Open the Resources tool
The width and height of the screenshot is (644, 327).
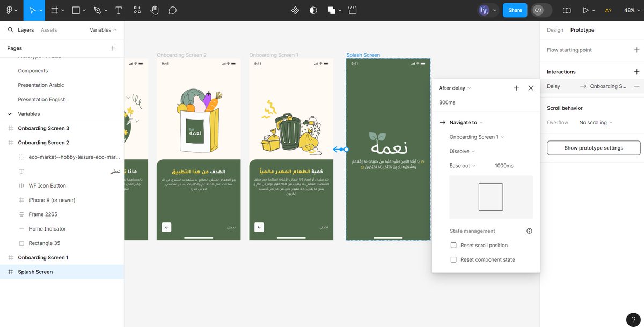[137, 10]
